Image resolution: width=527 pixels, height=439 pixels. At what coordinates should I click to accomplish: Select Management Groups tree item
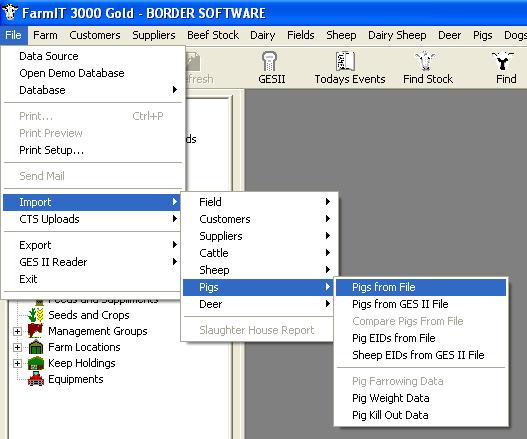pyautogui.click(x=98, y=331)
